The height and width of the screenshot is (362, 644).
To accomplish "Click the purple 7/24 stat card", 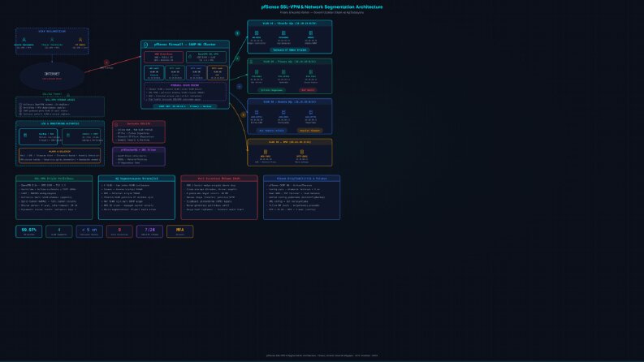I will click(150, 231).
